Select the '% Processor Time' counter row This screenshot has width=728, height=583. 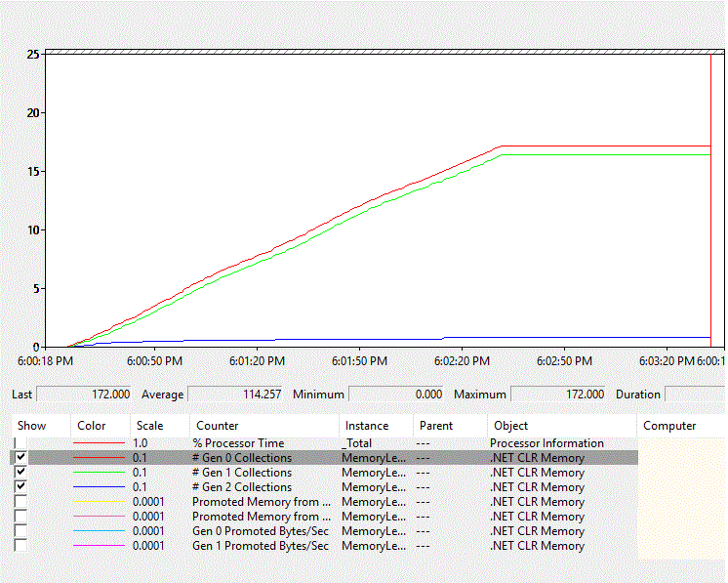324,443
